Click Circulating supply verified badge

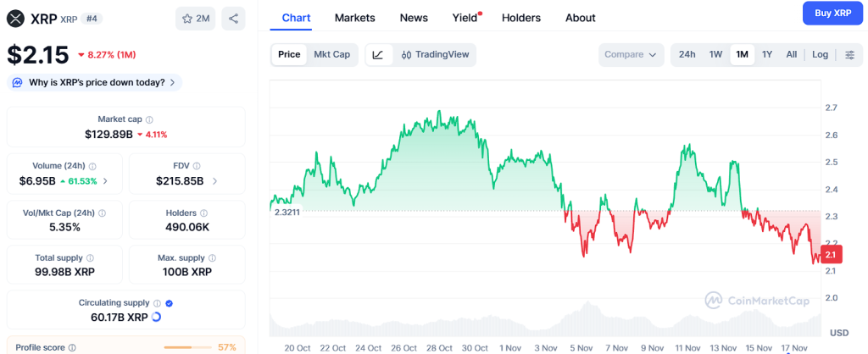(169, 302)
